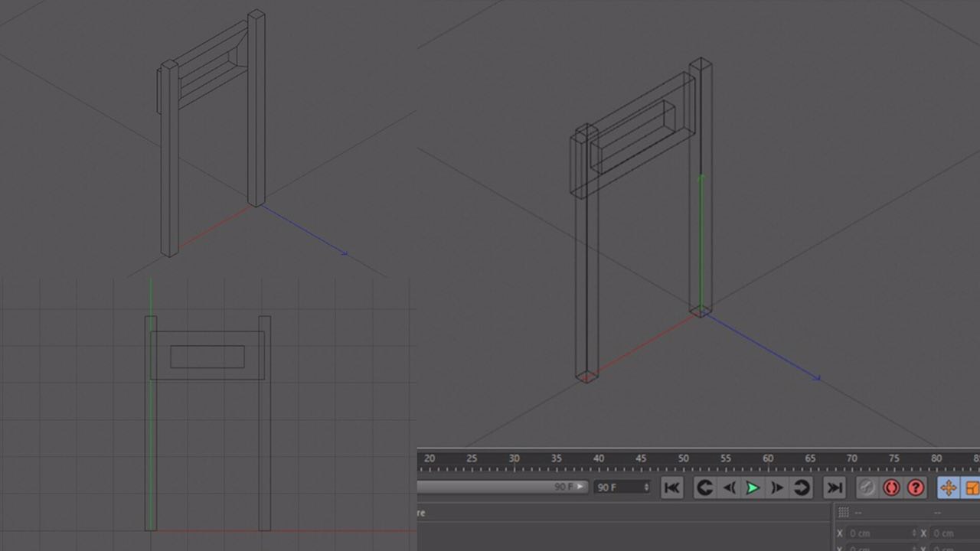The image size is (980, 551).
Task: Click the first X position field
Action: click(881, 533)
